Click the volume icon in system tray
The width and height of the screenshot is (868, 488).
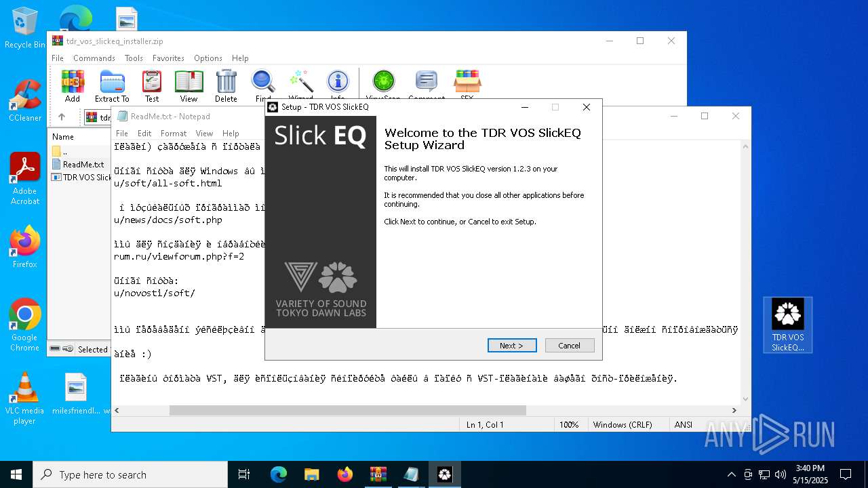780,474
